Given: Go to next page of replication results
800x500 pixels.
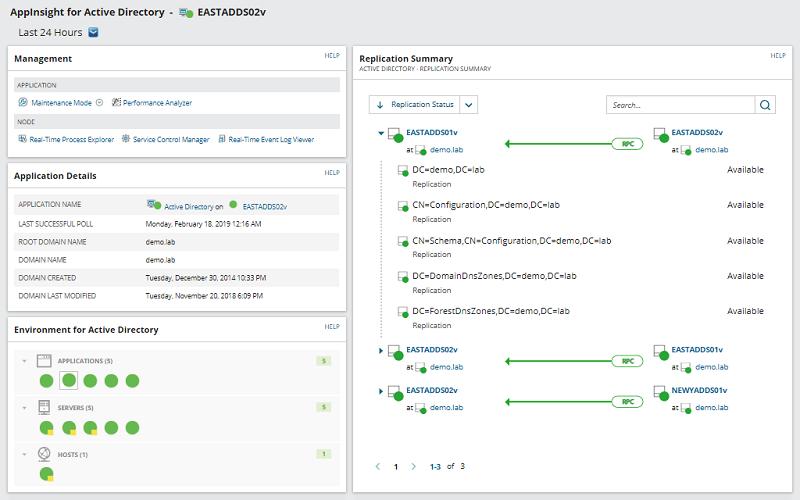Looking at the screenshot, I should tap(413, 466).
